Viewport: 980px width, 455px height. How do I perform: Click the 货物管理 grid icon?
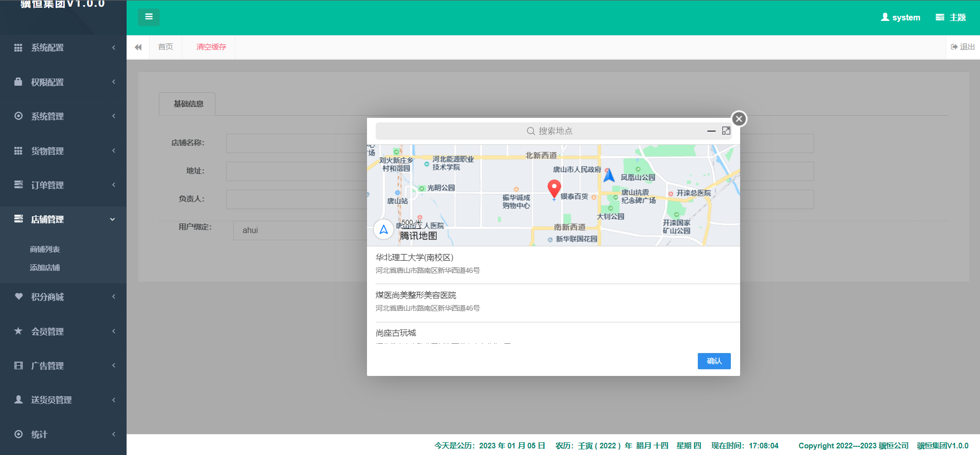(x=18, y=150)
